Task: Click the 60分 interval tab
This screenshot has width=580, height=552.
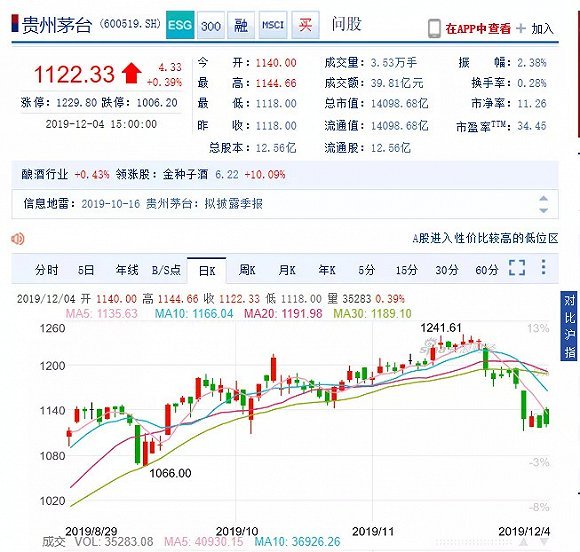Action: (x=486, y=270)
